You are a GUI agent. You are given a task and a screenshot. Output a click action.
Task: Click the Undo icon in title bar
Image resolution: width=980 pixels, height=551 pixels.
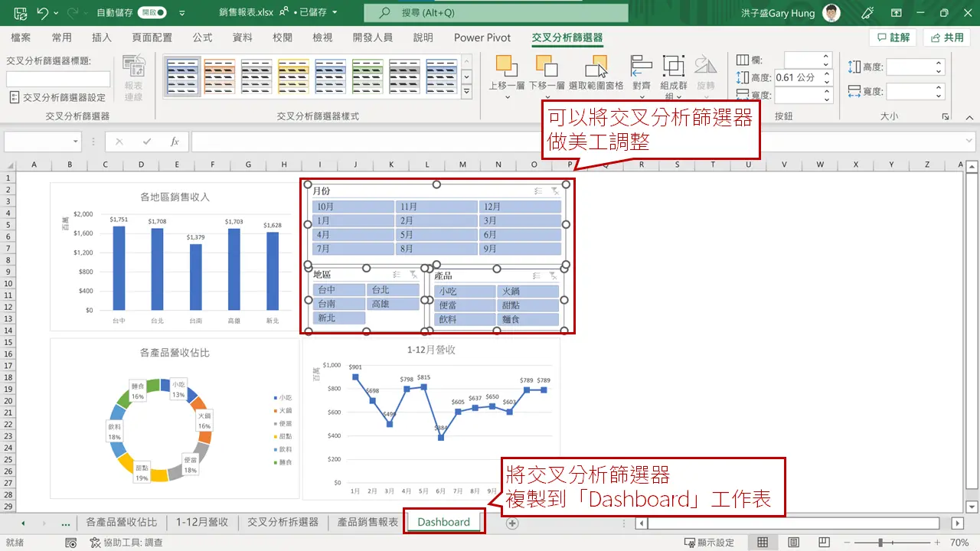pyautogui.click(x=42, y=13)
